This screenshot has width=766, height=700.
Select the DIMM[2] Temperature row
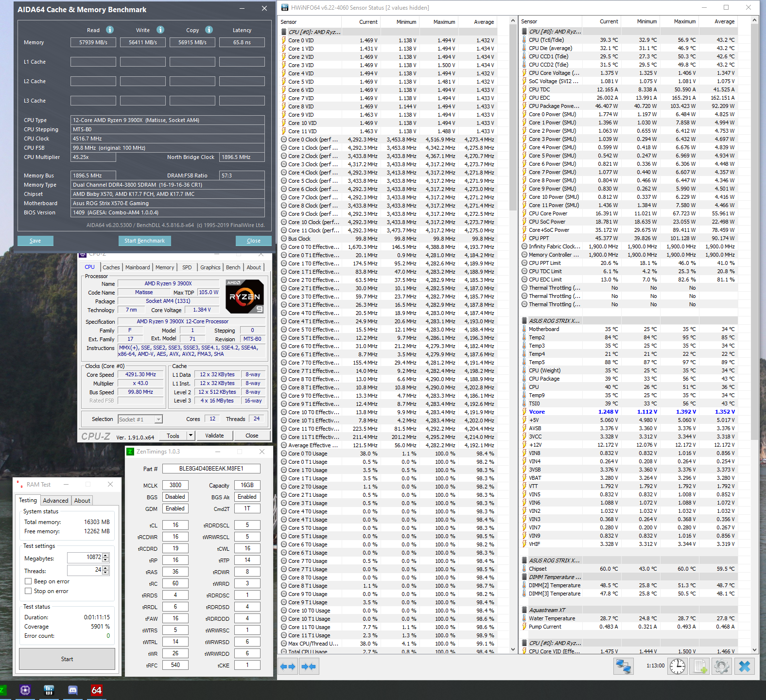coord(630,585)
